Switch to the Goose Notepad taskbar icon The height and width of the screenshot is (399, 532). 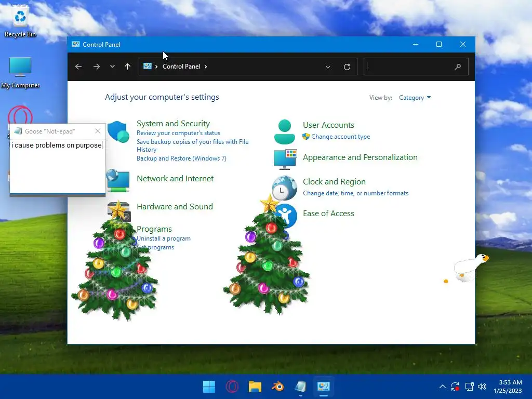tap(301, 387)
